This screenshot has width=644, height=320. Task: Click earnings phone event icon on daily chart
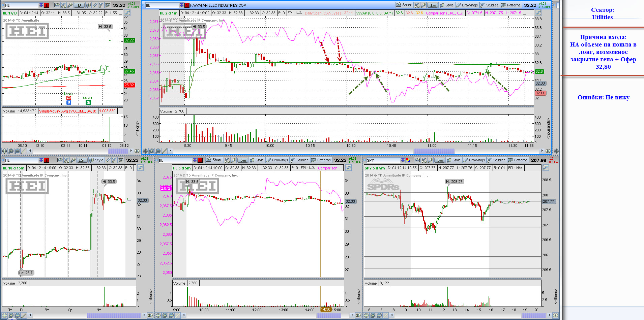coord(69,98)
